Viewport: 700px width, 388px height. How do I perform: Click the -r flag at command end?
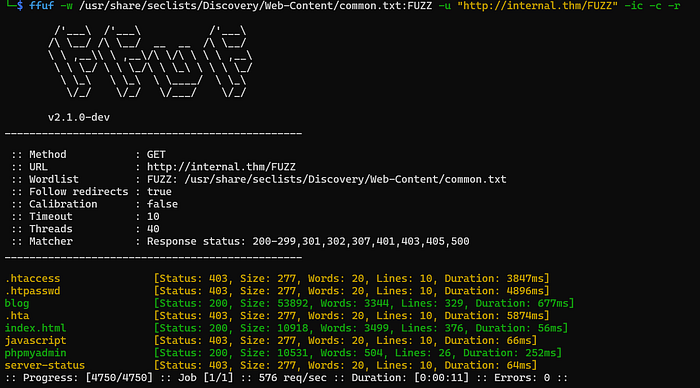click(x=674, y=6)
